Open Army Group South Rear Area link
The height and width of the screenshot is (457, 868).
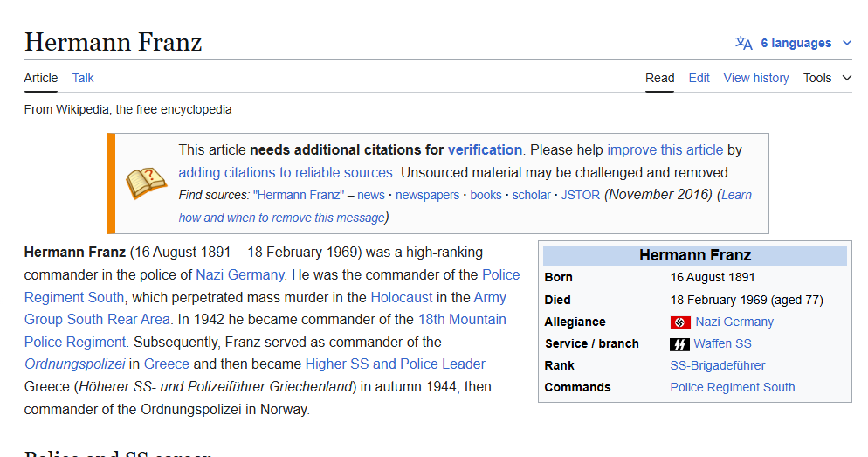pos(97,320)
